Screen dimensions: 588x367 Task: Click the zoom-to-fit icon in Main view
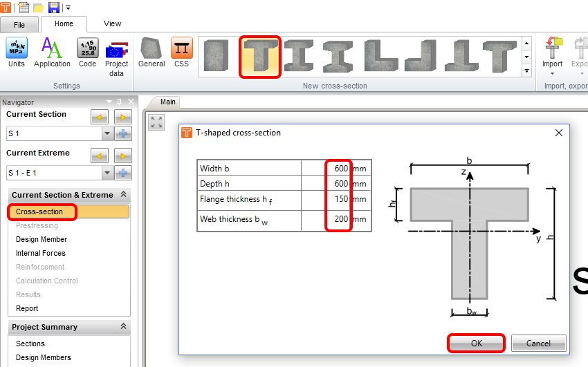[x=156, y=122]
